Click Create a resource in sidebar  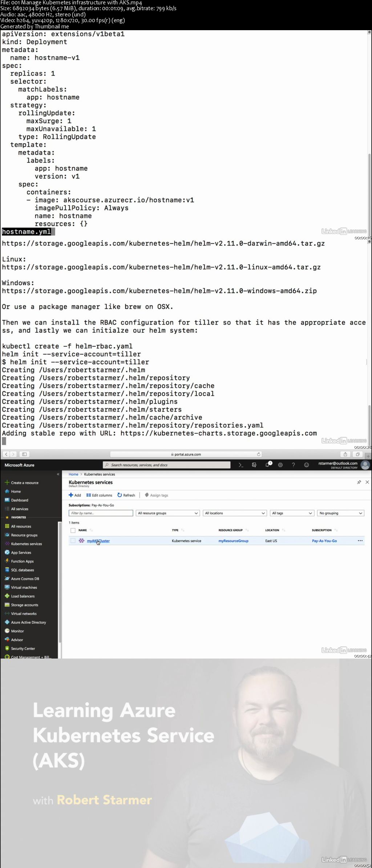point(25,483)
